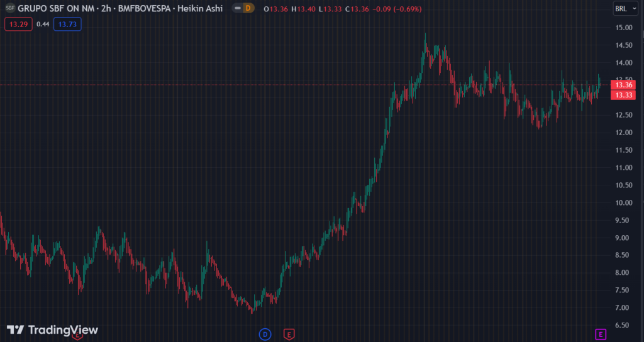Viewport: 644px width, 342px height.
Task: Open the purple E upcoming earnings marker
Action: 601,334
